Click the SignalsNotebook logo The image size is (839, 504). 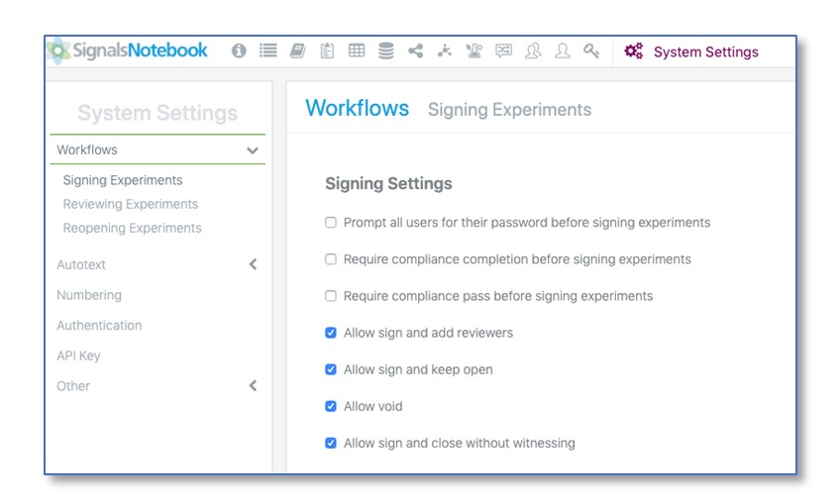pyautogui.click(x=129, y=51)
